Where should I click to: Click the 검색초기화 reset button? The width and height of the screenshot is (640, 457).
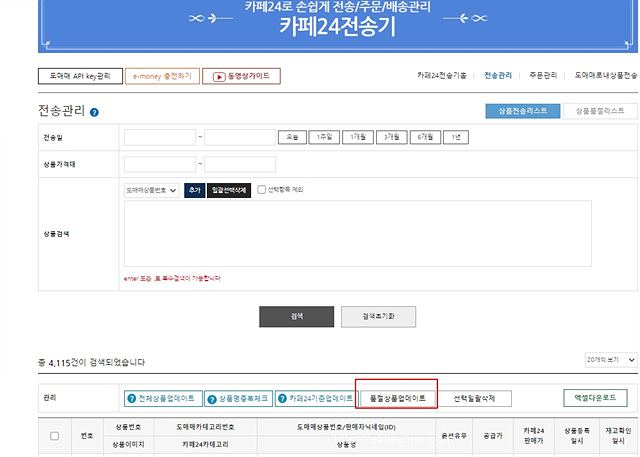pos(378,317)
